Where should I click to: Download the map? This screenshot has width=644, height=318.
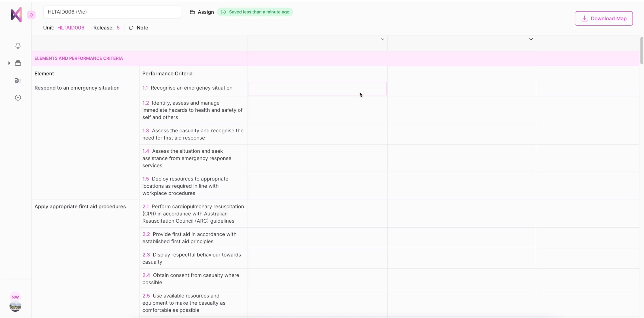click(x=604, y=19)
